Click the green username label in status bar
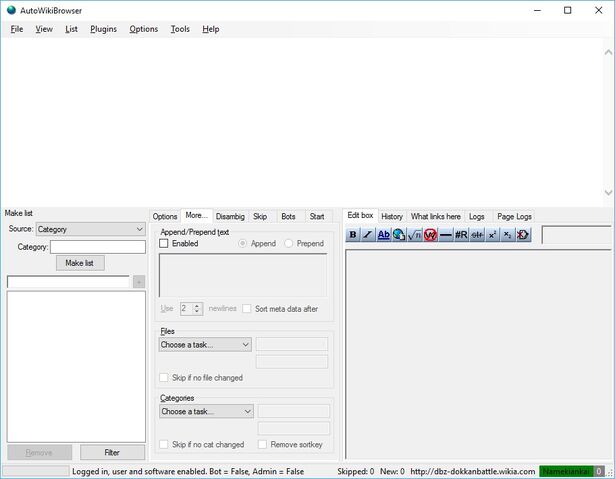Screen dimensions: 615x479 click(566, 471)
